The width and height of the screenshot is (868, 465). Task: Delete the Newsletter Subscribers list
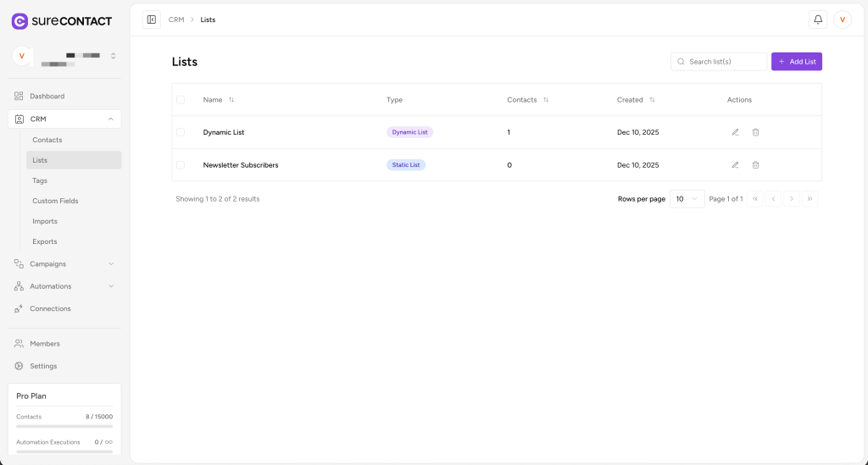(755, 164)
